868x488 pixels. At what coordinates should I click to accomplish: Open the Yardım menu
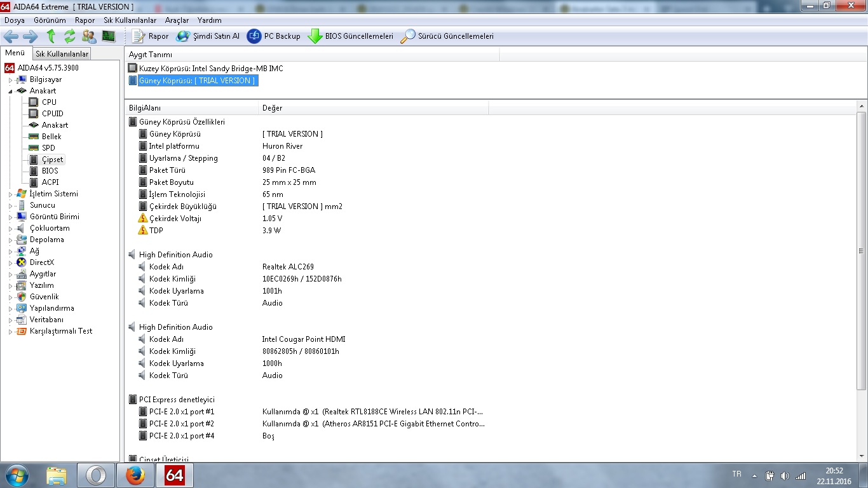(210, 20)
